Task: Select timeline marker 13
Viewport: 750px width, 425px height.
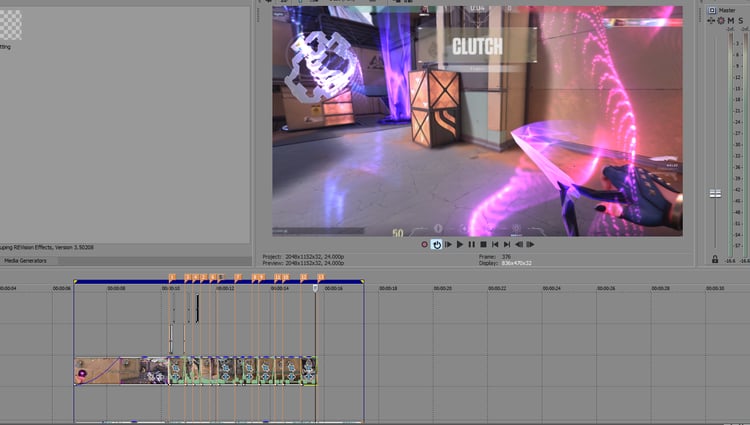Action: pyautogui.click(x=321, y=277)
